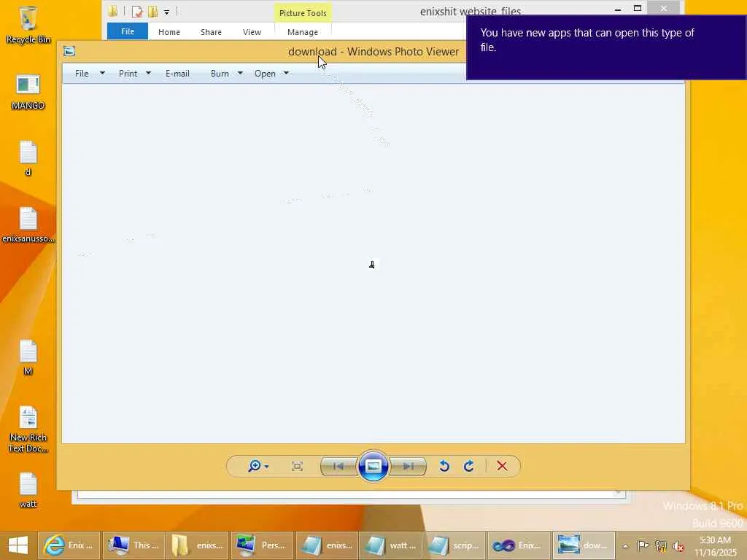
Task: Click Picture Tools contextual tab header
Action: [303, 13]
